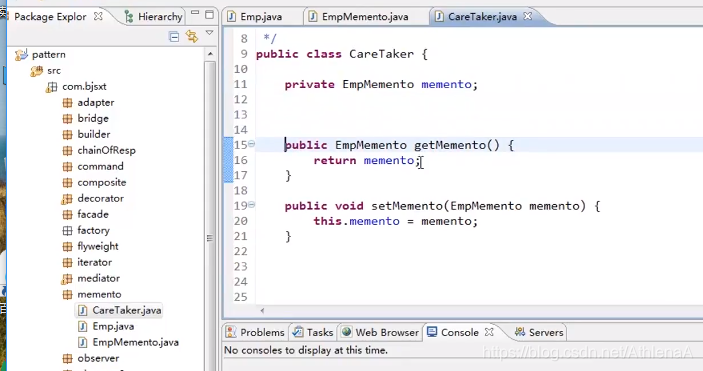Viewport: 703px width, 371px height.
Task: Click 'this.memento = memento;' on line 20
Action: pyautogui.click(x=395, y=221)
